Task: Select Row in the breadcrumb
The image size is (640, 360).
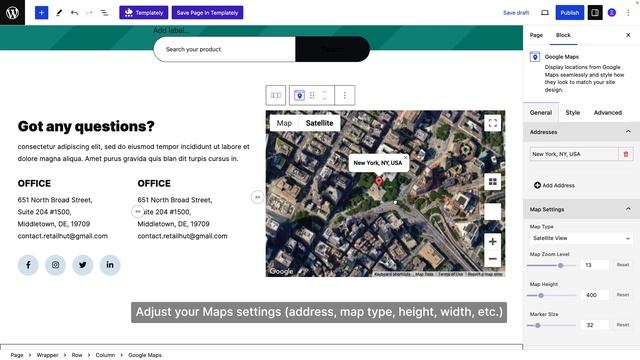Action: point(77,355)
